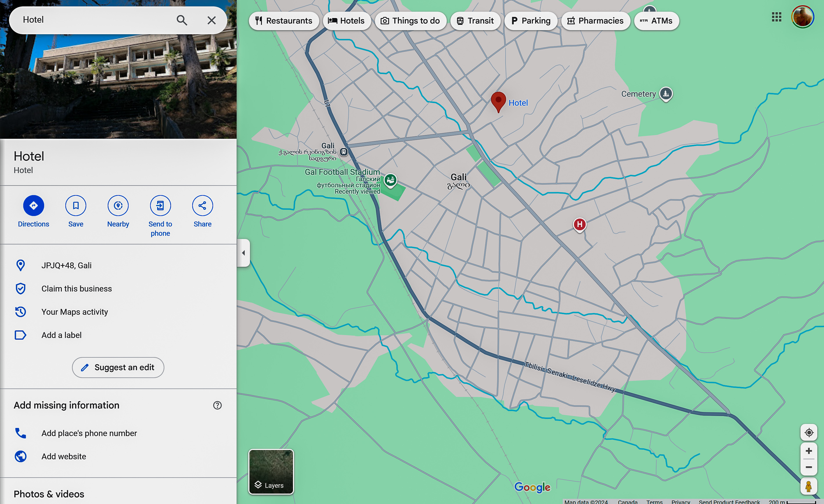Choose Add website
This screenshot has height=504, width=824.
pos(64,456)
